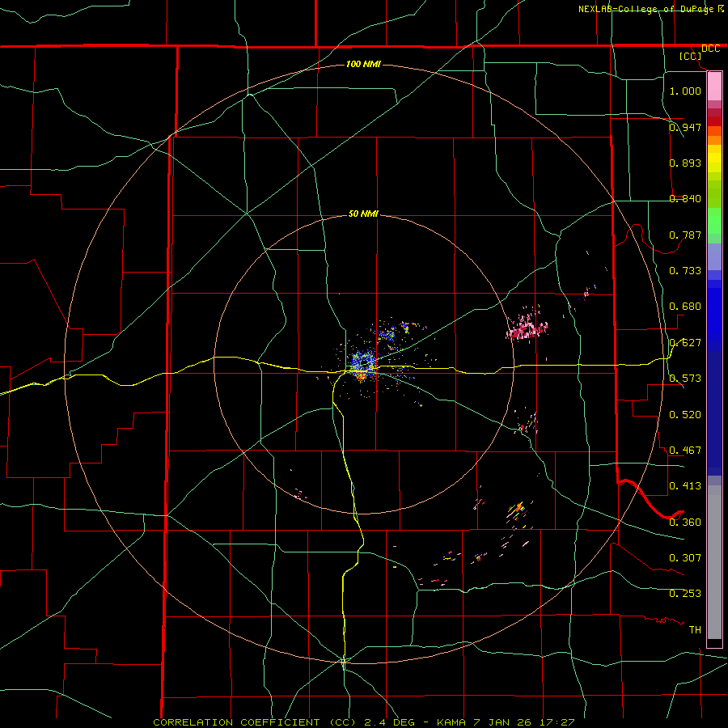Click the large pink echo cluster east of radar
The height and width of the screenshot is (728, 728).
(527, 329)
